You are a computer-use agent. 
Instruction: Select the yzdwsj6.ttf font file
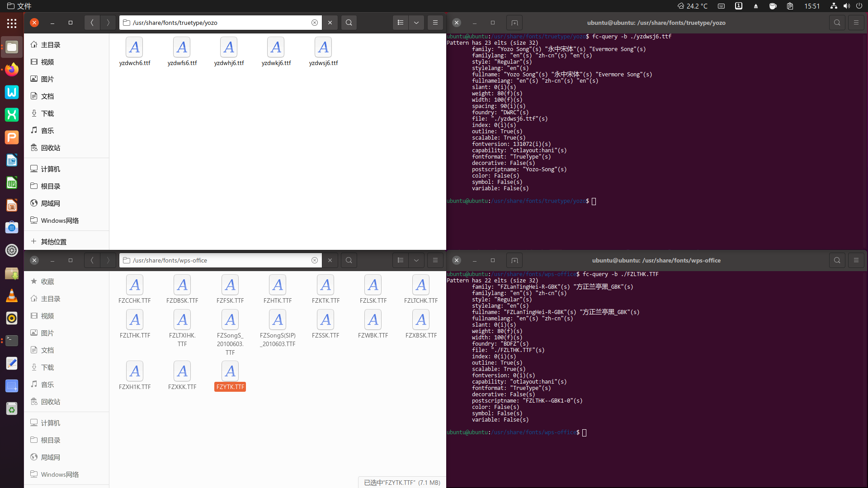pyautogui.click(x=323, y=52)
